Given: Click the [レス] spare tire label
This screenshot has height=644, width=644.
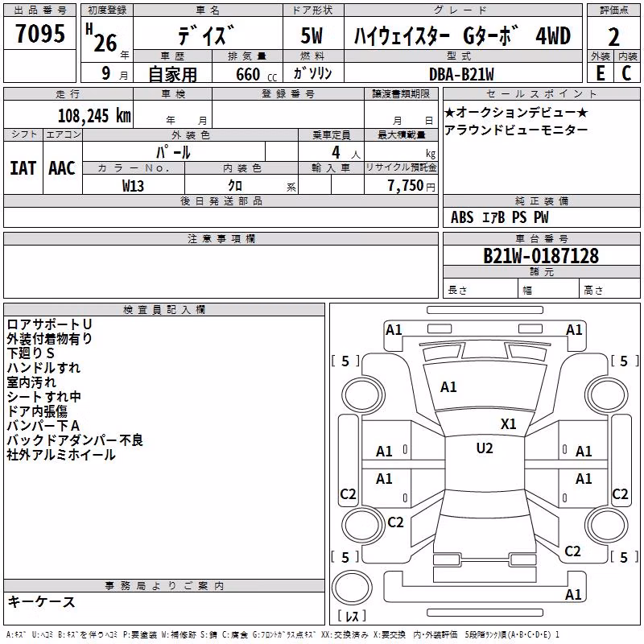Looking at the screenshot, I should tap(352, 616).
